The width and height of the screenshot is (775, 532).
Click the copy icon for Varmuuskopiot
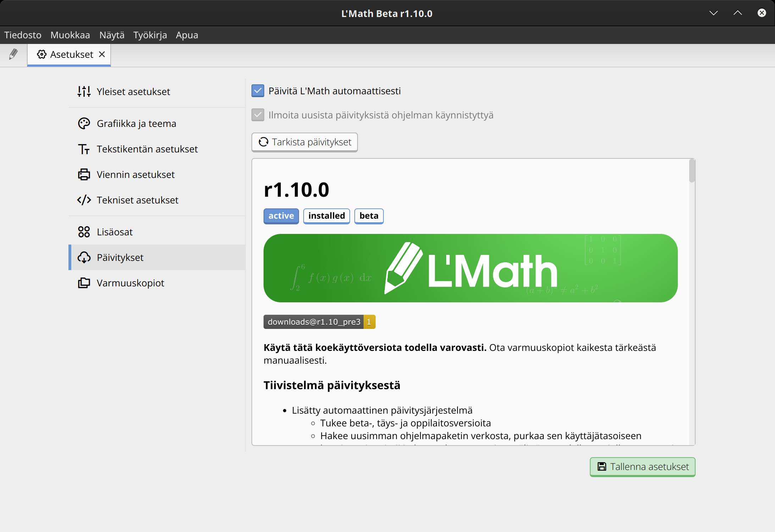[84, 283]
